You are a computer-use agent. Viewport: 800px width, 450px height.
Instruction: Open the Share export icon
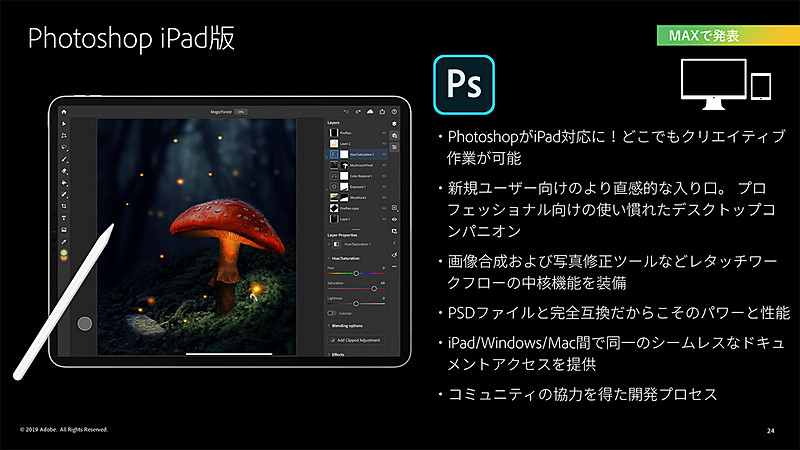point(382,111)
